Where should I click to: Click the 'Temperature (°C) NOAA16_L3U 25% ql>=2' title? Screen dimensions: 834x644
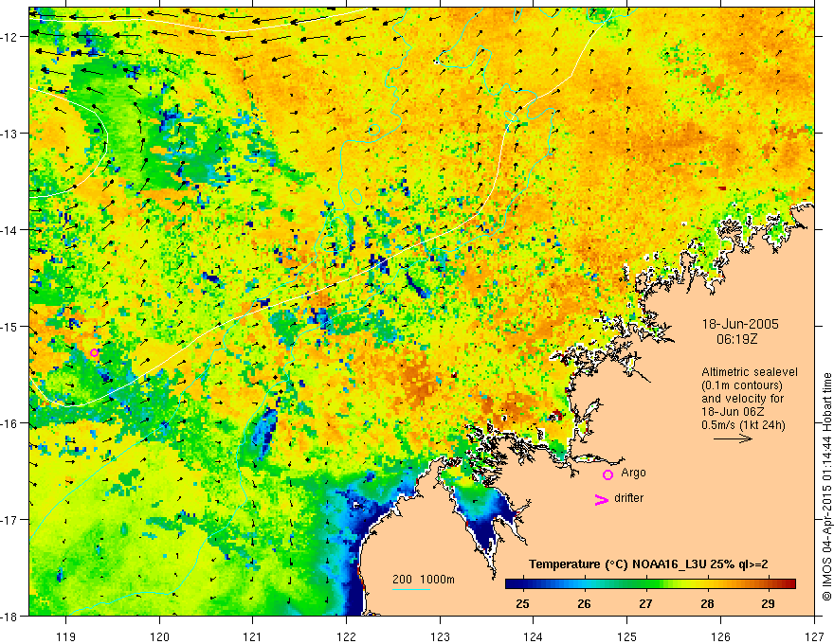648,564
